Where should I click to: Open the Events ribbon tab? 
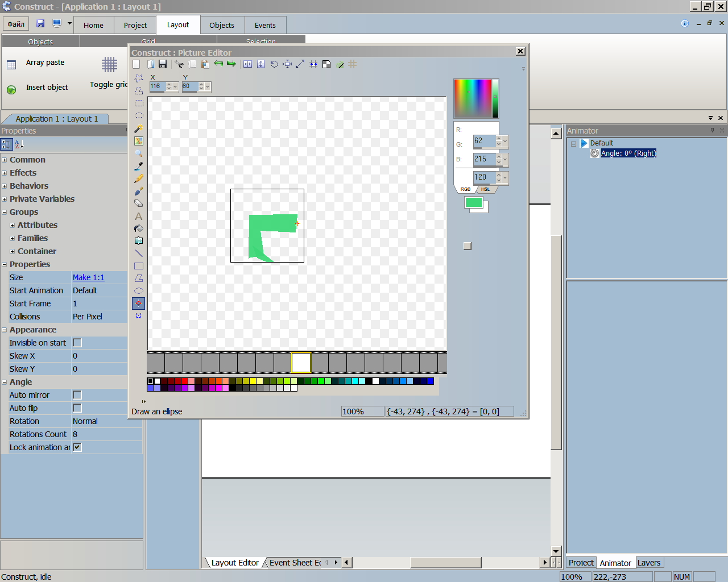click(x=265, y=25)
